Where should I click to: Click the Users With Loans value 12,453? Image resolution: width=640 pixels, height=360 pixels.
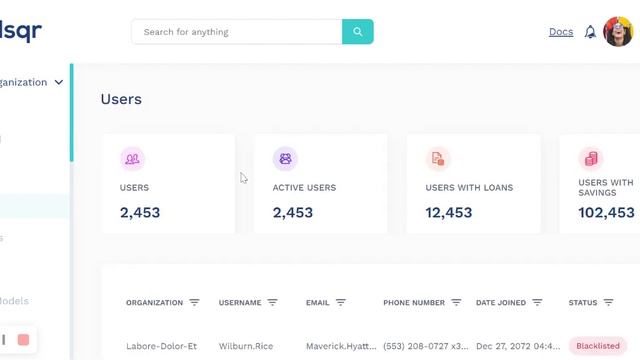[449, 213]
